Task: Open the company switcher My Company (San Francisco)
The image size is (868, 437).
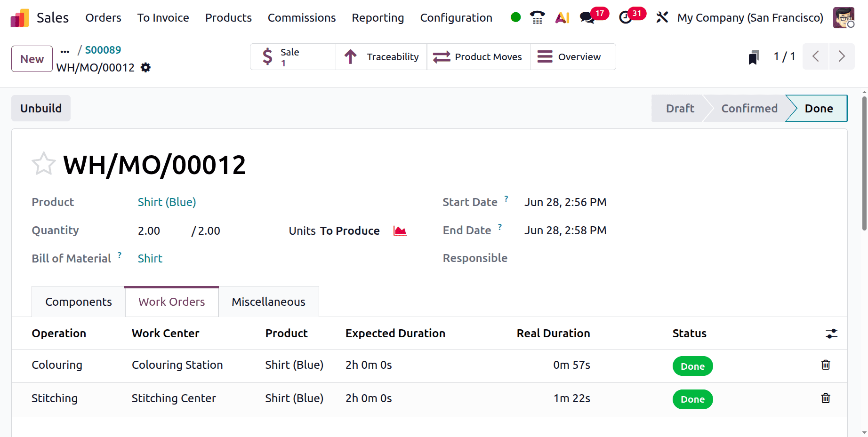Action: click(x=750, y=18)
